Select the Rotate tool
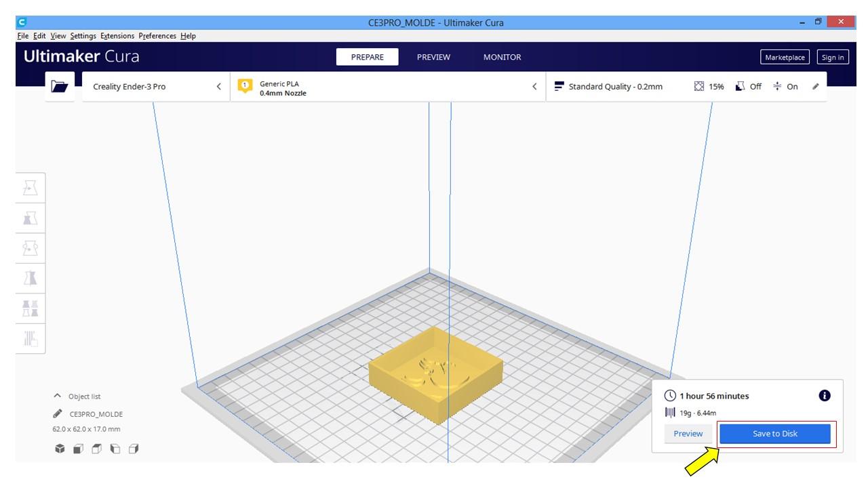The width and height of the screenshot is (868, 488). pyautogui.click(x=31, y=248)
